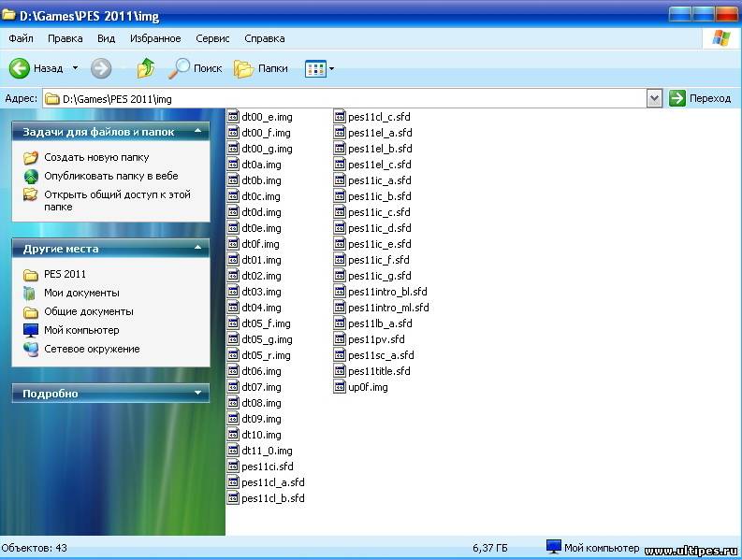The image size is (742, 560).
Task: Select the dt00_e.img file icon
Action: [233, 117]
